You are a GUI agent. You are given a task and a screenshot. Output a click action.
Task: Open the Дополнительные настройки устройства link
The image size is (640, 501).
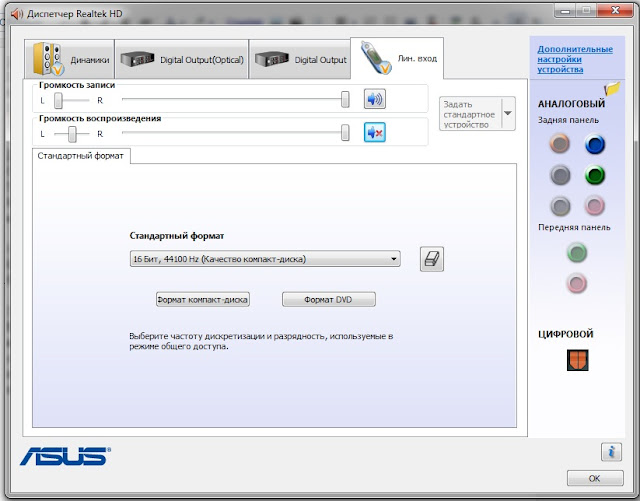click(x=575, y=59)
